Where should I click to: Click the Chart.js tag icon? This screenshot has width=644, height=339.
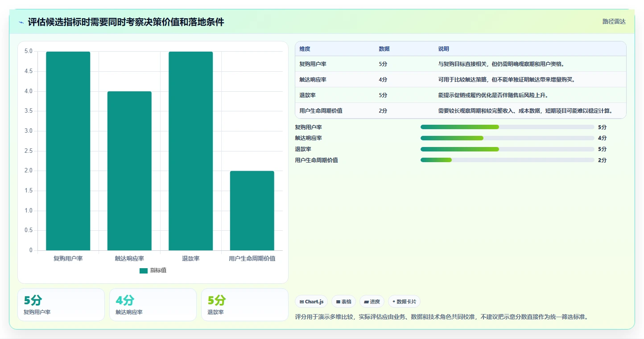coord(301,302)
